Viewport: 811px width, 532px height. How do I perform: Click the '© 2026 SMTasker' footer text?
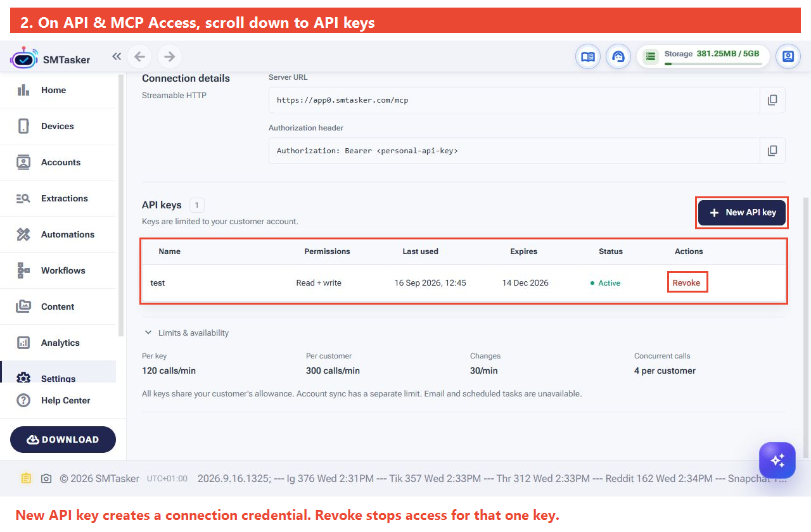99,479
